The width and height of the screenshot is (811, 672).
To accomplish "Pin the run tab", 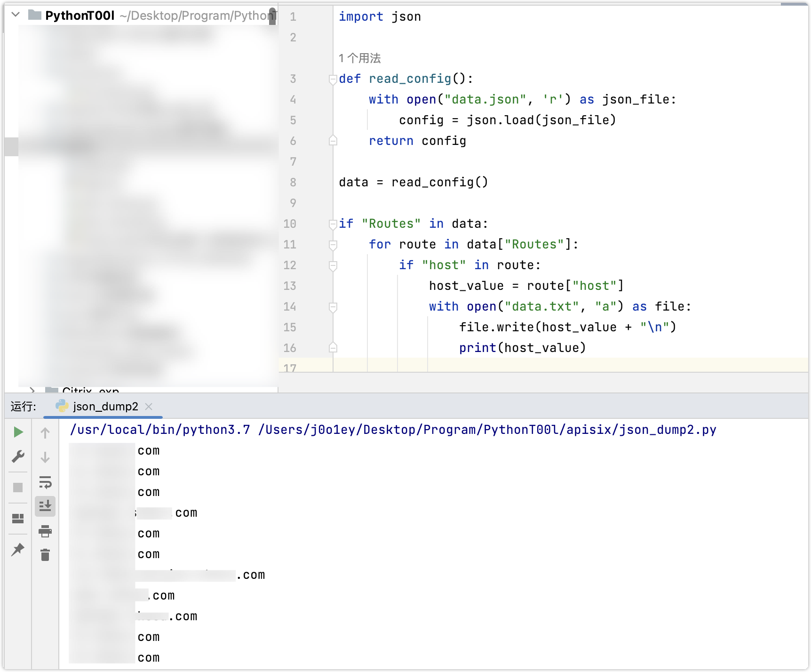I will click(x=18, y=549).
